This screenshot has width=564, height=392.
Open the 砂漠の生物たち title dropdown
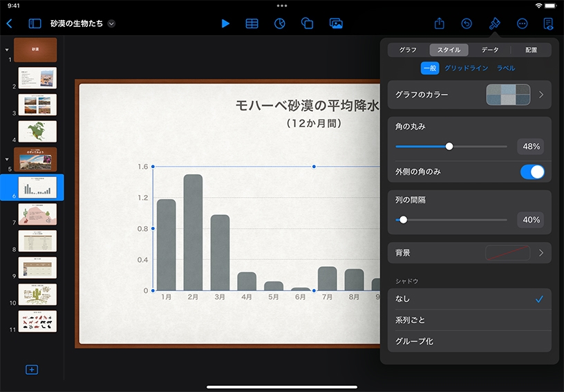[112, 24]
